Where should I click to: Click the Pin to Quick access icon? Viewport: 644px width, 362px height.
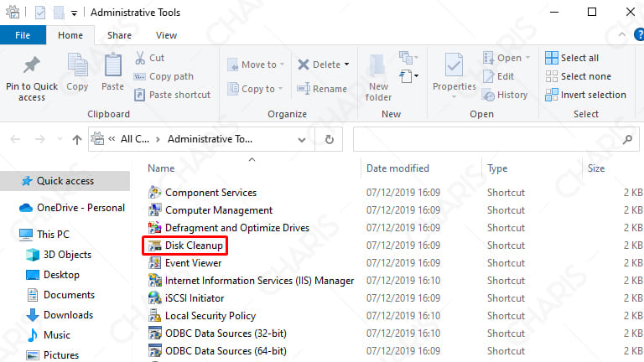(x=32, y=65)
